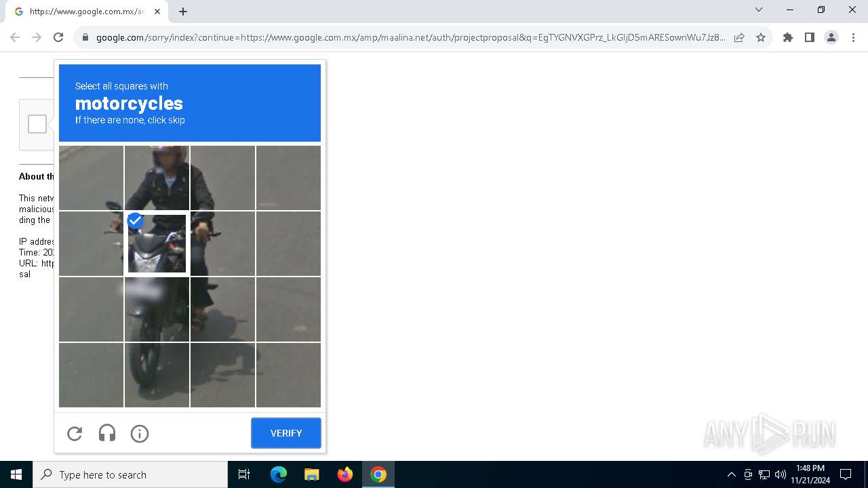The width and height of the screenshot is (868, 488).
Task: Click the VERIFY button
Action: pyautogui.click(x=286, y=433)
